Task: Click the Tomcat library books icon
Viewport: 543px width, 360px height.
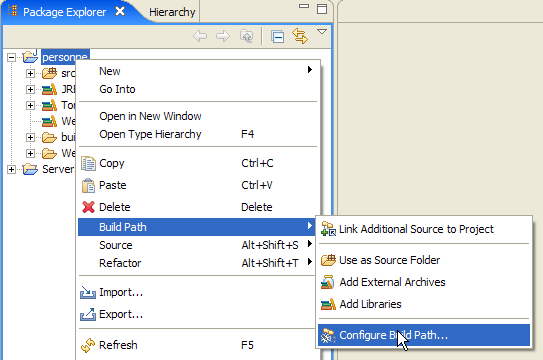Action: [49, 105]
